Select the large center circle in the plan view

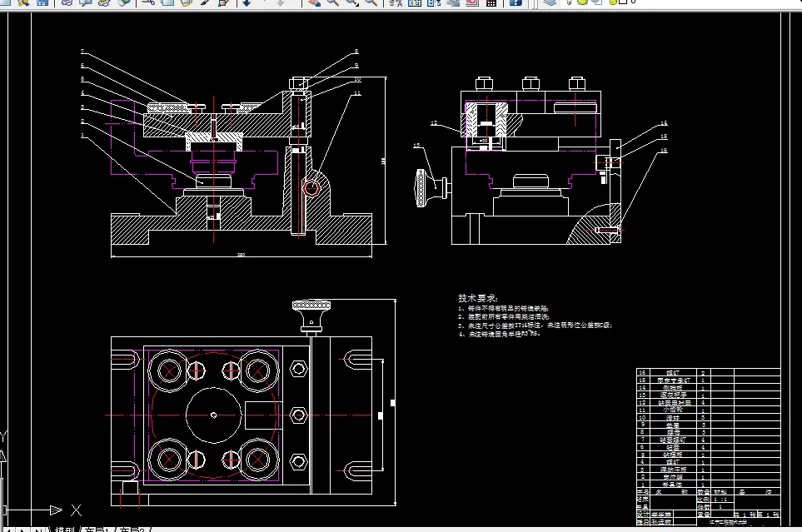[214, 415]
